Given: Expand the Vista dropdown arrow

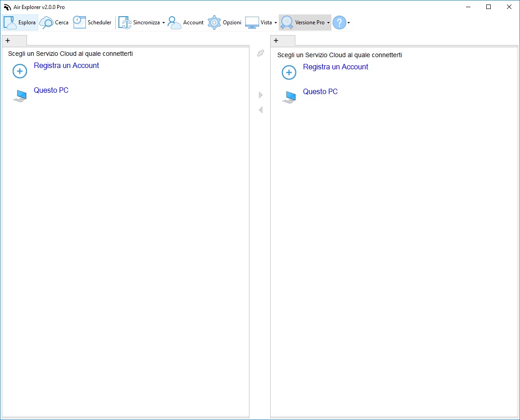Looking at the screenshot, I should click(276, 23).
